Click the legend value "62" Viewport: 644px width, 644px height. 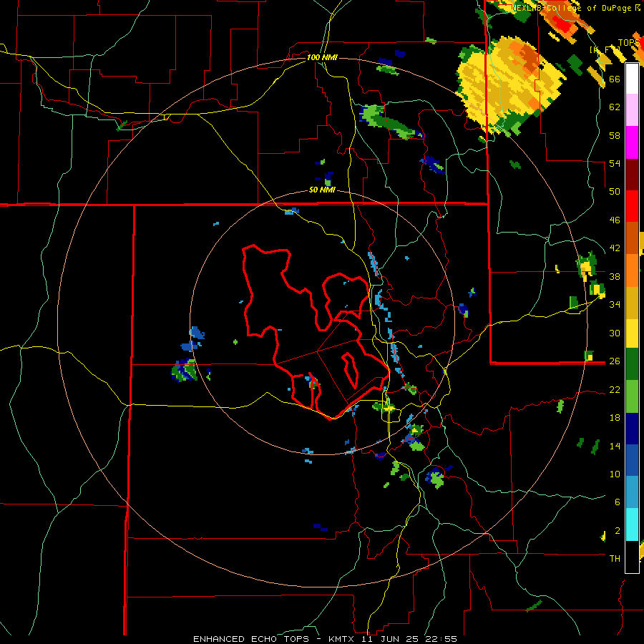coord(615,107)
